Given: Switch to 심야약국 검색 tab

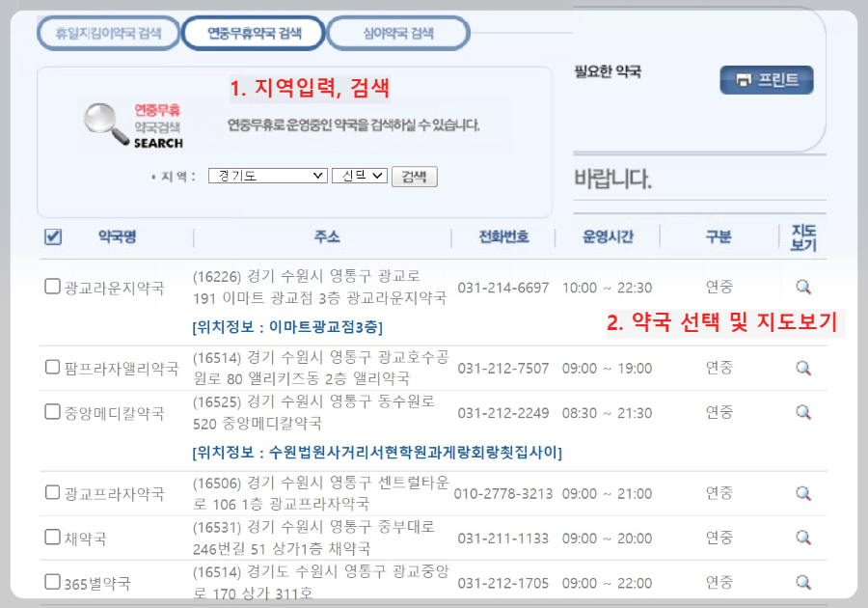Looking at the screenshot, I should coord(398,32).
